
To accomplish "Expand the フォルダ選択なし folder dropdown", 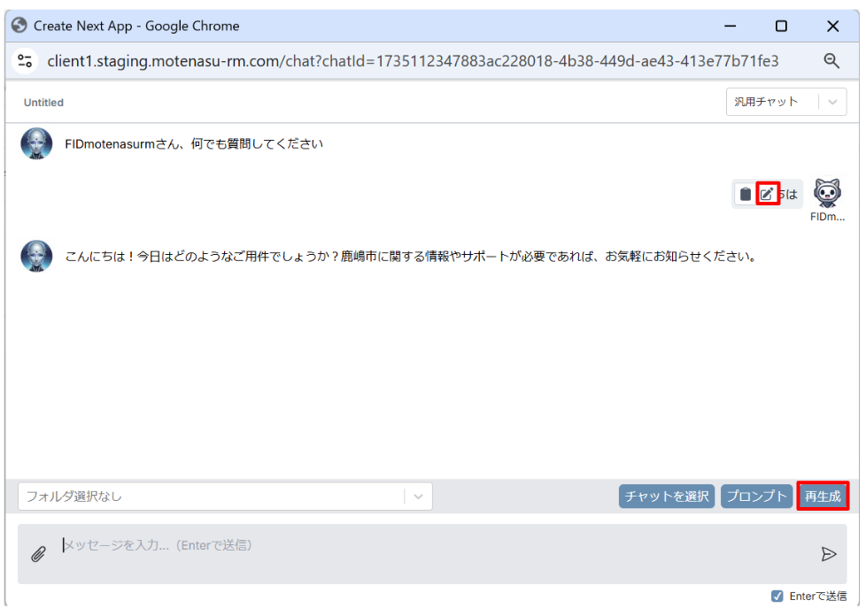I will click(225, 497).
